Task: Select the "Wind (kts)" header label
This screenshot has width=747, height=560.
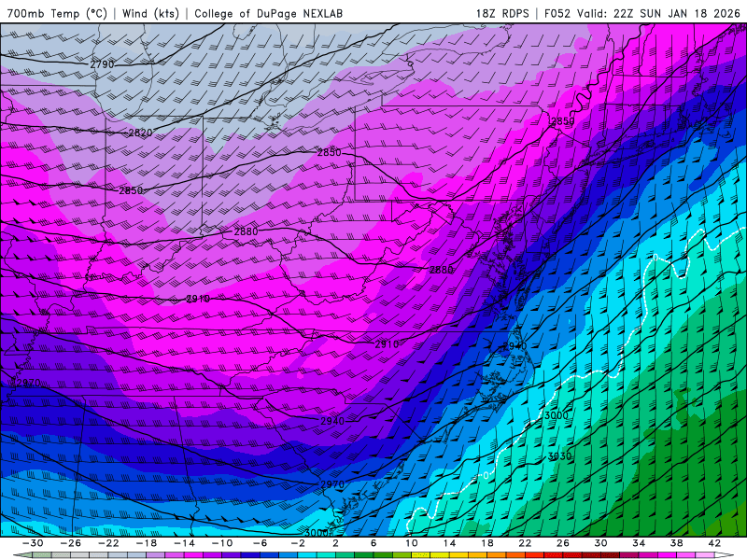Action: pos(150,13)
